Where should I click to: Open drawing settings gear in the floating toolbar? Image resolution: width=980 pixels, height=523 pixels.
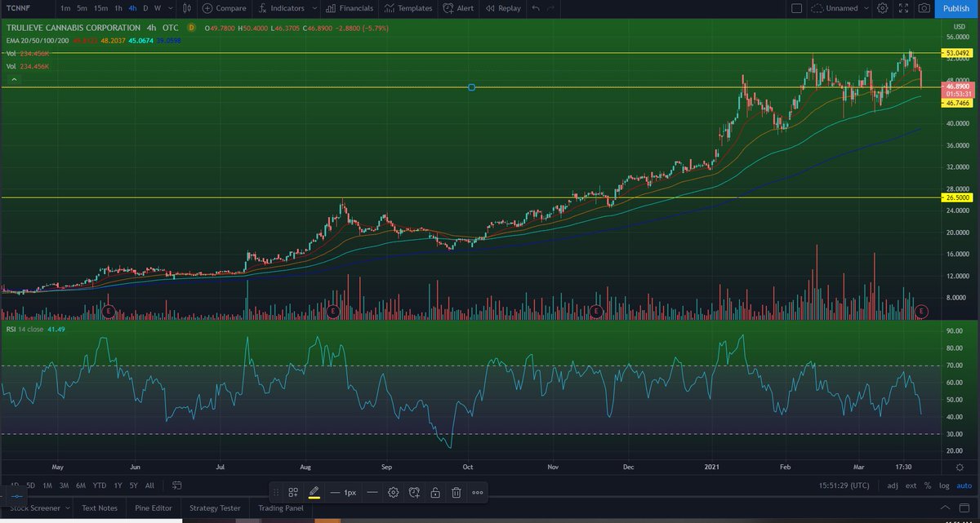tap(393, 492)
